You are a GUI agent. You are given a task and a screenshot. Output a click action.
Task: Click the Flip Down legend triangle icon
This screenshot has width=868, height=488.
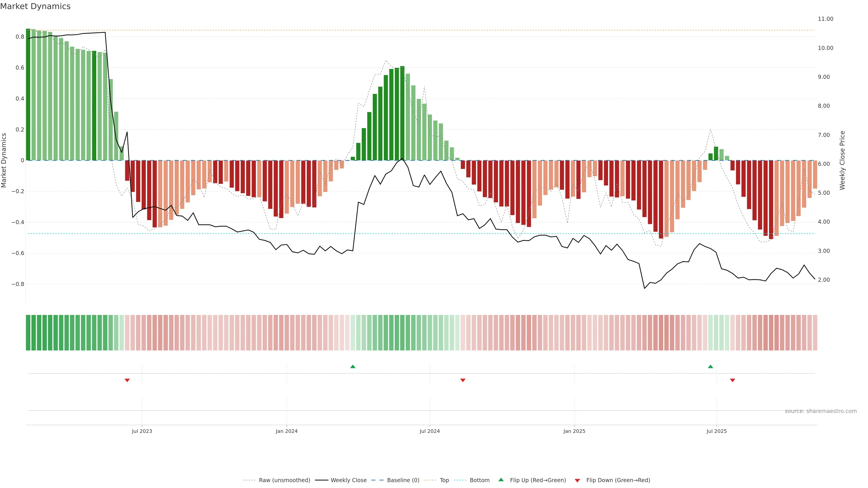click(577, 481)
